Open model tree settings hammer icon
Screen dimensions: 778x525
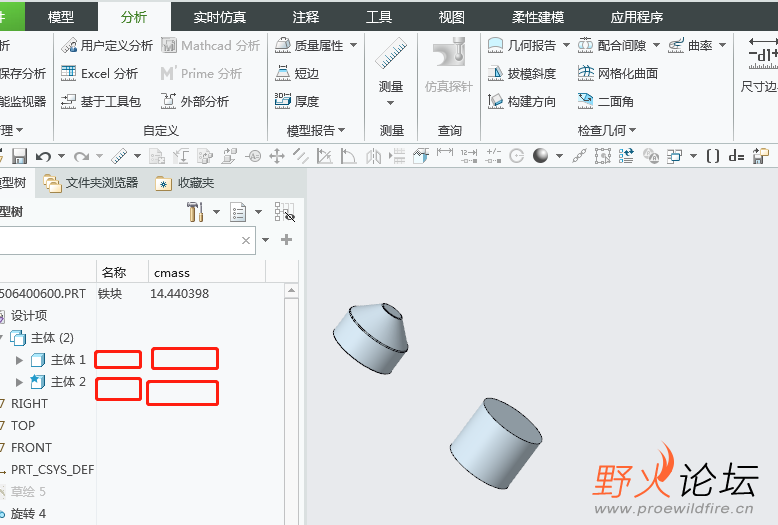[x=195, y=212]
